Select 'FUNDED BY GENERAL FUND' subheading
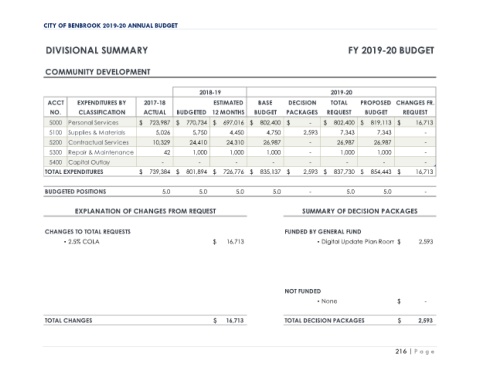This screenshot has width=480, height=371. pos(323,232)
